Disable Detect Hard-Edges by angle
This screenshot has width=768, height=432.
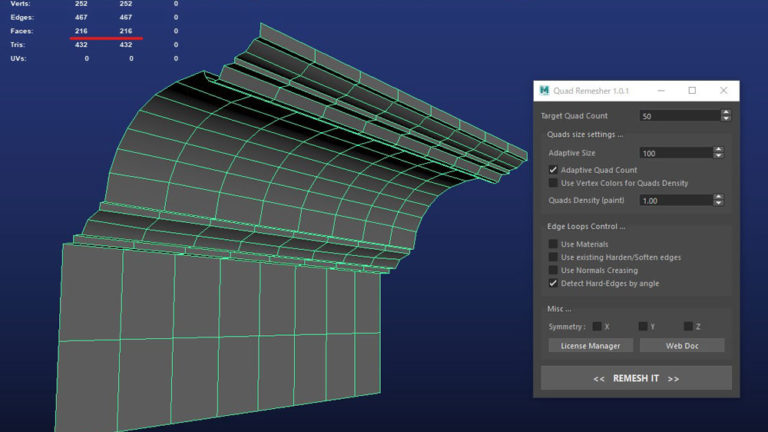pos(553,283)
